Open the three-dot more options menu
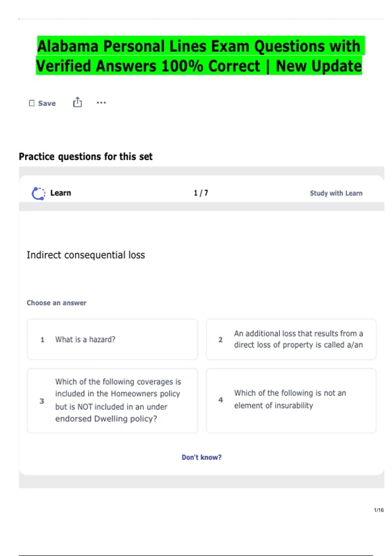The height and width of the screenshot is (556, 392). [x=101, y=103]
